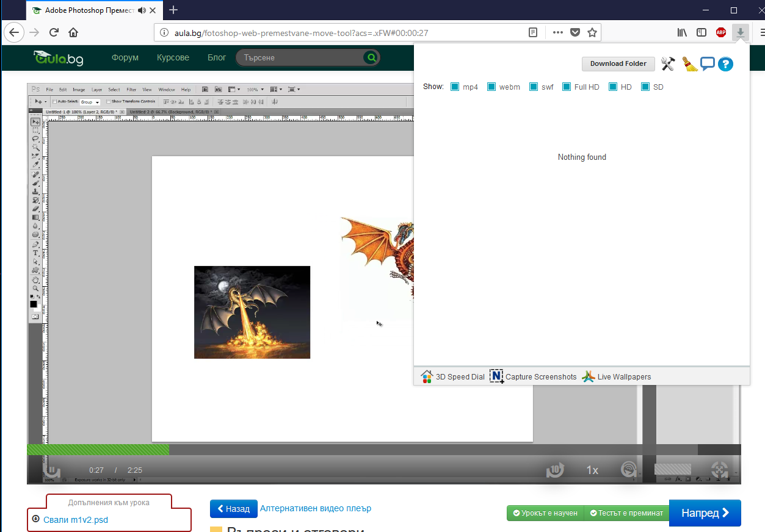The height and width of the screenshot is (532, 765).
Task: Go to the Firefox home page
Action: coord(73,32)
